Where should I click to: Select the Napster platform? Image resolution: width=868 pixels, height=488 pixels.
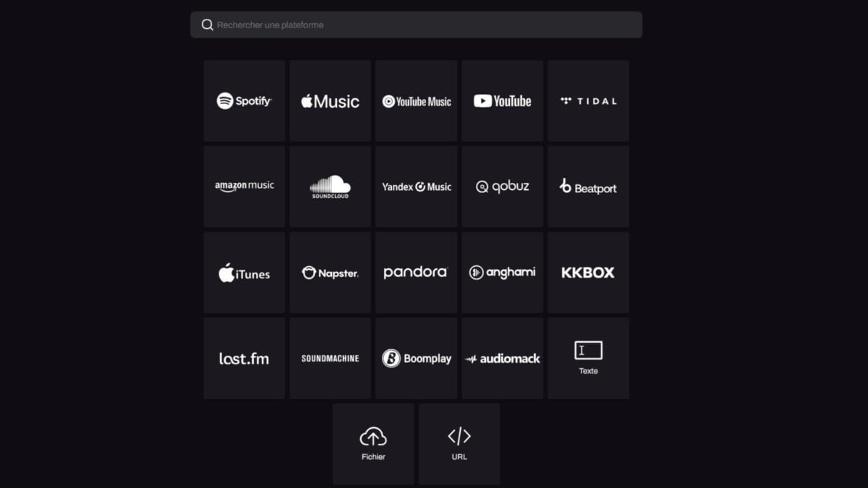click(331, 273)
